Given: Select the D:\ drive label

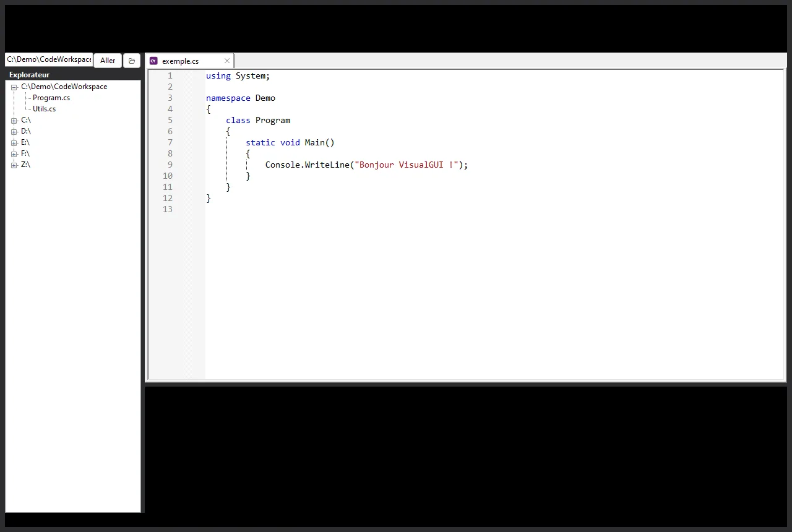Looking at the screenshot, I should point(25,131).
